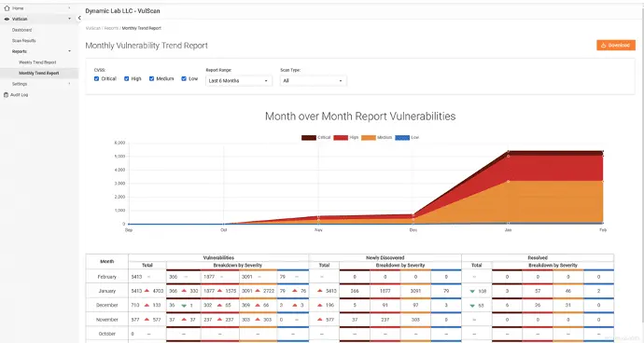The image size is (644, 343).
Task: Toggle the Medium CVSS checkbox
Action: (151, 79)
